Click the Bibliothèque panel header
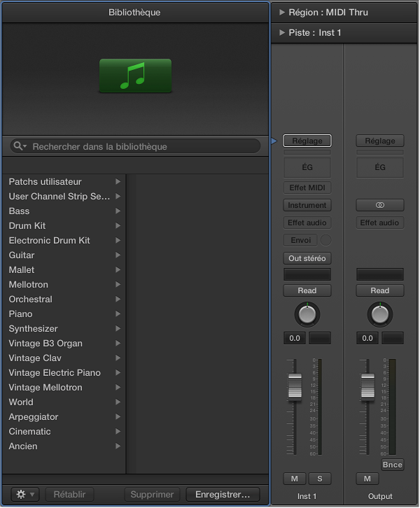The image size is (420, 508). 135,13
